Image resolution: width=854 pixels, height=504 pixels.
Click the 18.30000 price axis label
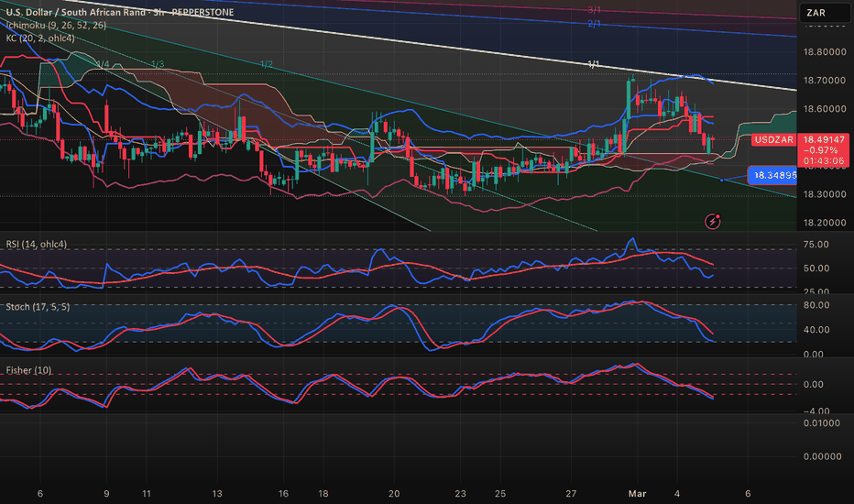pos(825,194)
